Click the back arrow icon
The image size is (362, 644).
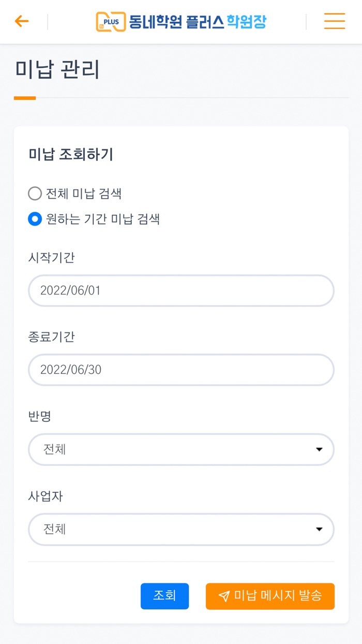(21, 22)
